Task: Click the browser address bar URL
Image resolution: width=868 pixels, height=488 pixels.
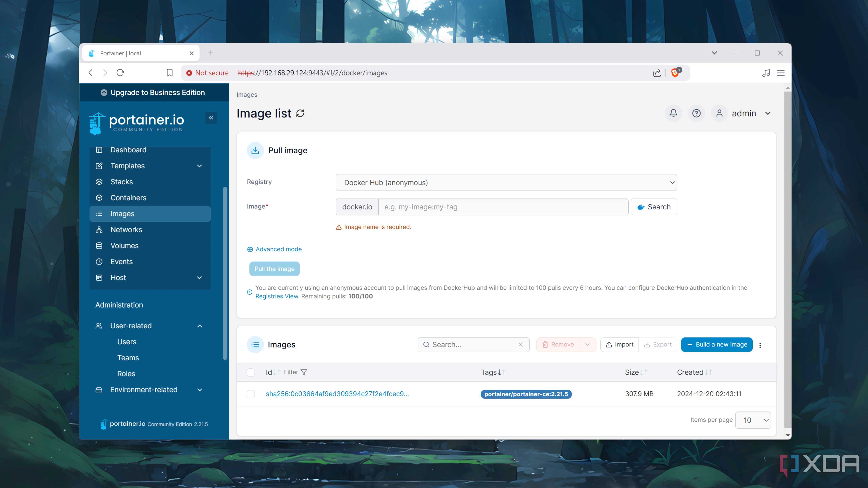Action: [x=312, y=73]
